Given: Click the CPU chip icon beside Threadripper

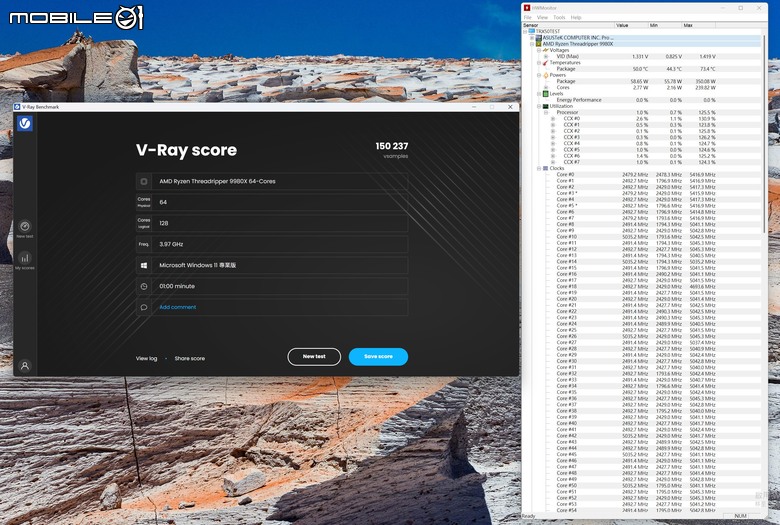Looking at the screenshot, I should (x=144, y=182).
